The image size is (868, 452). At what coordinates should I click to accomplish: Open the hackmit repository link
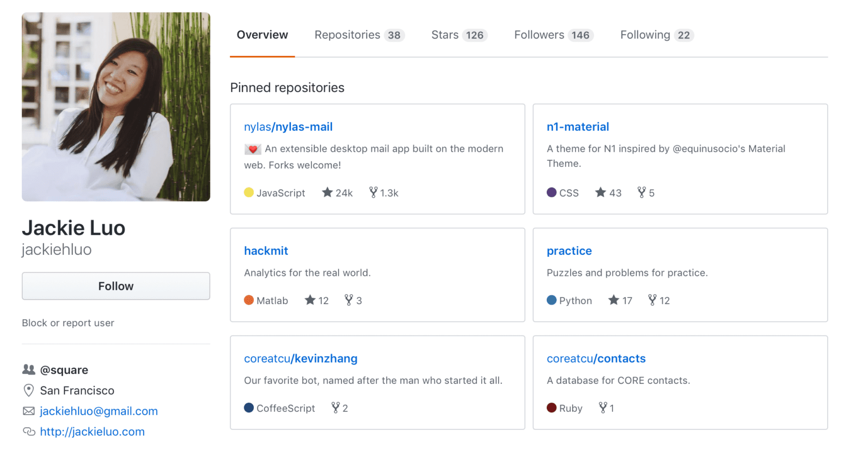[266, 251]
